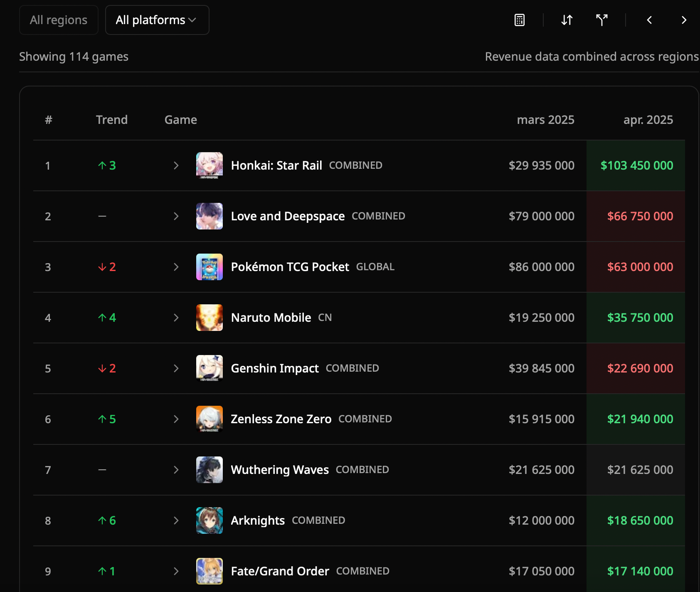This screenshot has height=592, width=700.
Task: Open the Arknights game title
Action: (x=258, y=520)
